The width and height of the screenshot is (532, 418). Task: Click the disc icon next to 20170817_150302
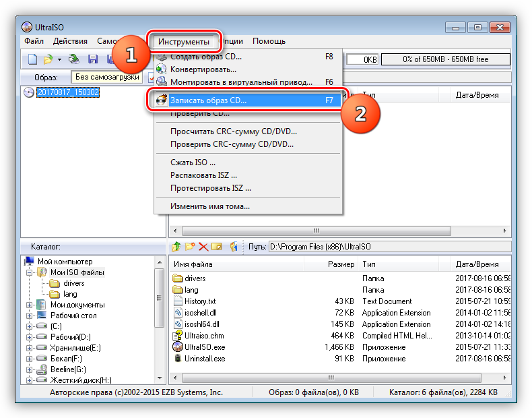[x=29, y=92]
